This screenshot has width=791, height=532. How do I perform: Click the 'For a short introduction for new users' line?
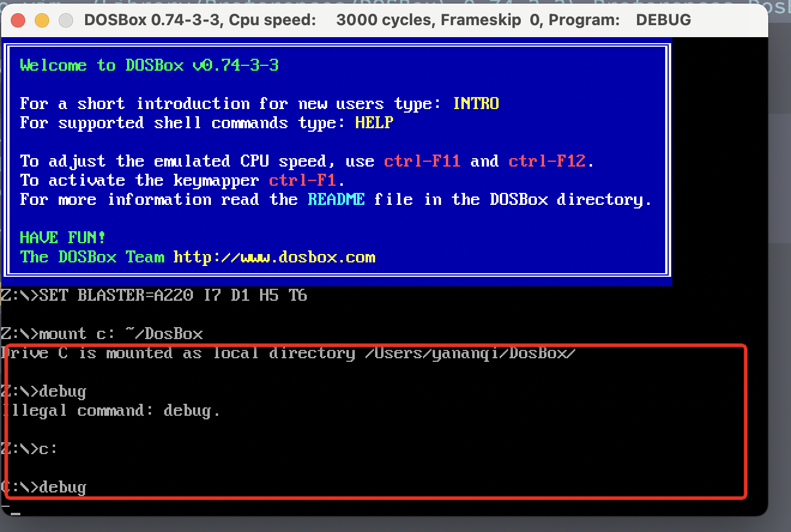coord(259,103)
